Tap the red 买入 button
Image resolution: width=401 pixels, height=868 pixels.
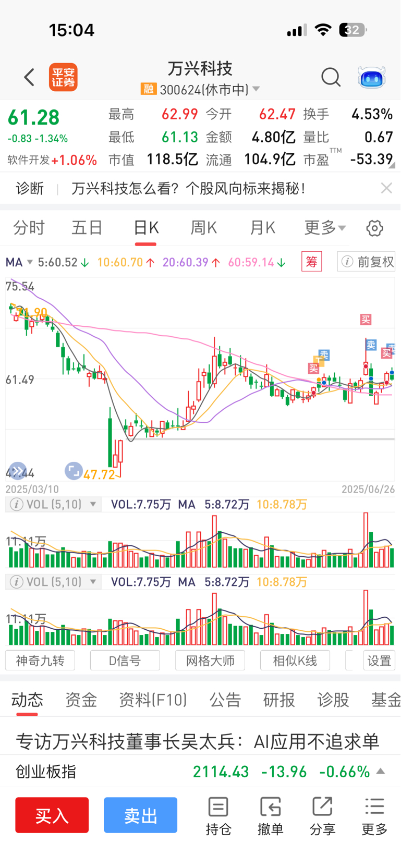[x=52, y=815]
